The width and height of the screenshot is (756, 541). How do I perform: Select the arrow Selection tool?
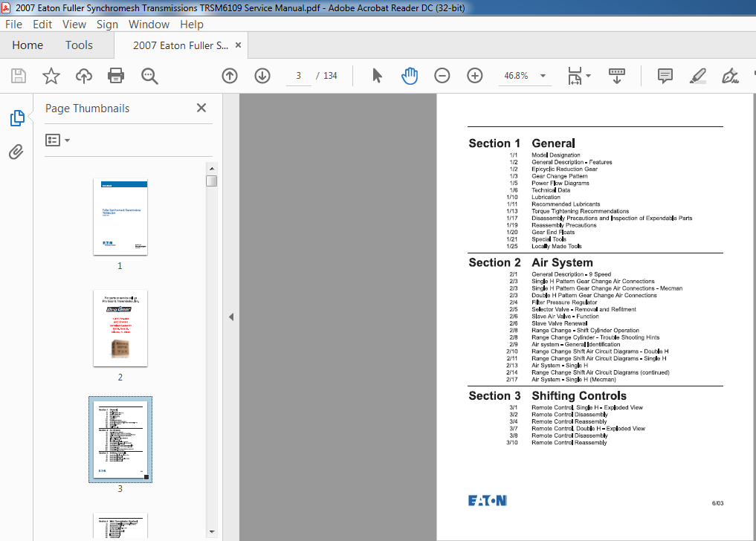click(x=377, y=76)
